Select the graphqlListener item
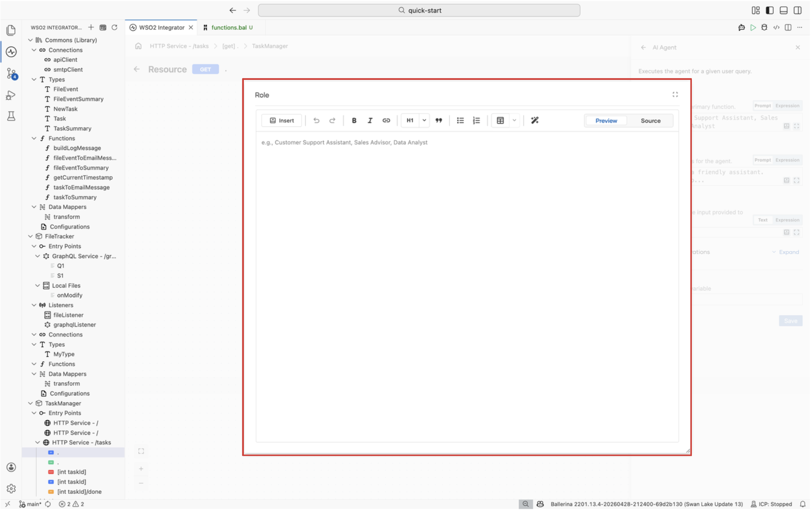The width and height of the screenshot is (812, 511). 75,325
